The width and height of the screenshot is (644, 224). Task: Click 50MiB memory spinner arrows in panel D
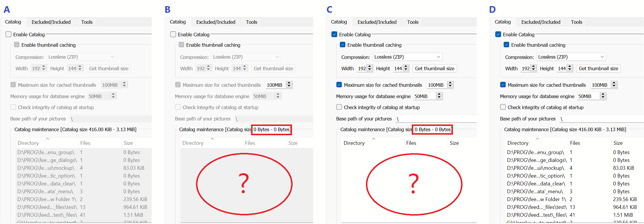[603, 96]
